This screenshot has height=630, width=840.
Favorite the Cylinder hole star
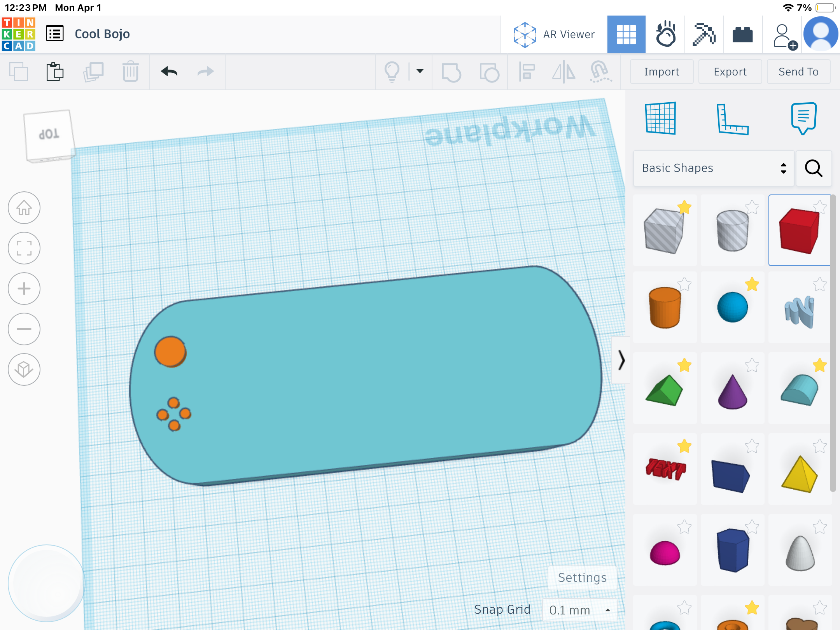click(x=752, y=207)
